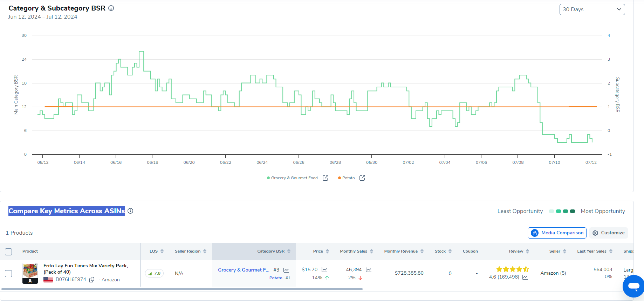Click the $15.70 price value
This screenshot has width=644, height=301.
tap(309, 269)
